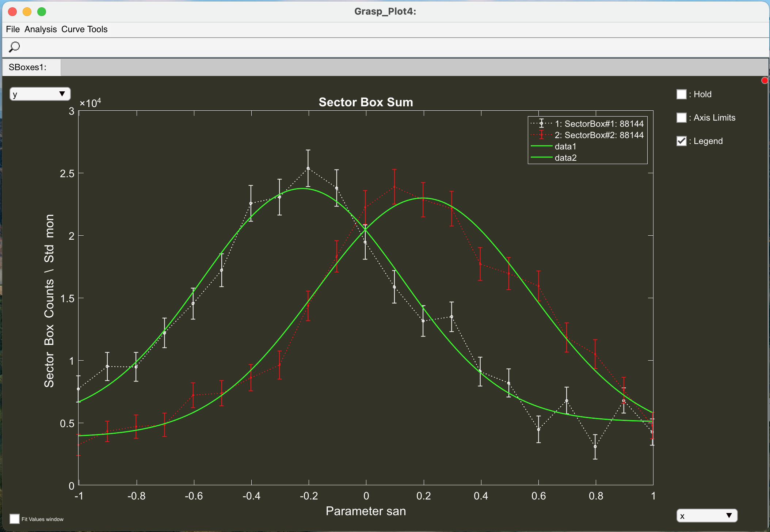
Task: Click the data1 green line legend entry
Action: tap(565, 147)
